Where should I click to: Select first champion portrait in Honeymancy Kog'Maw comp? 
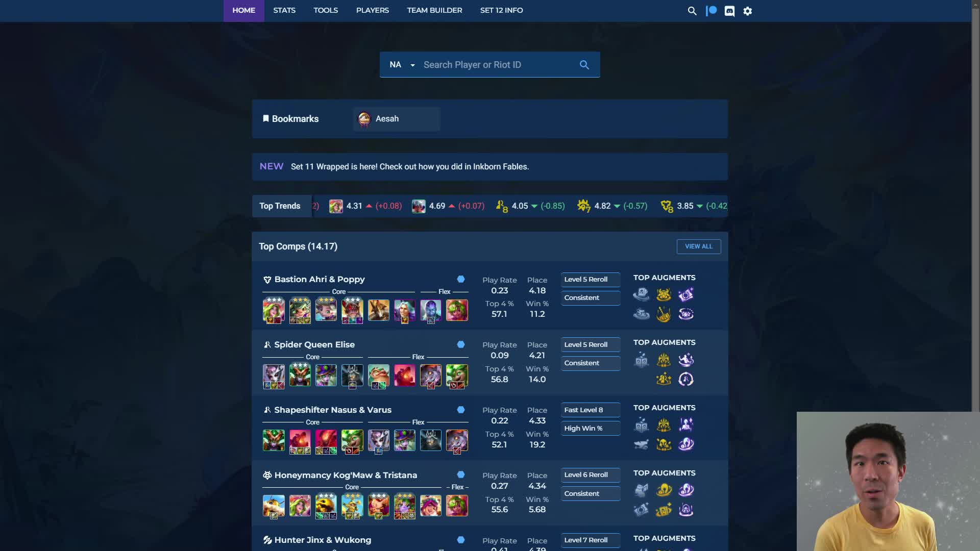click(274, 506)
